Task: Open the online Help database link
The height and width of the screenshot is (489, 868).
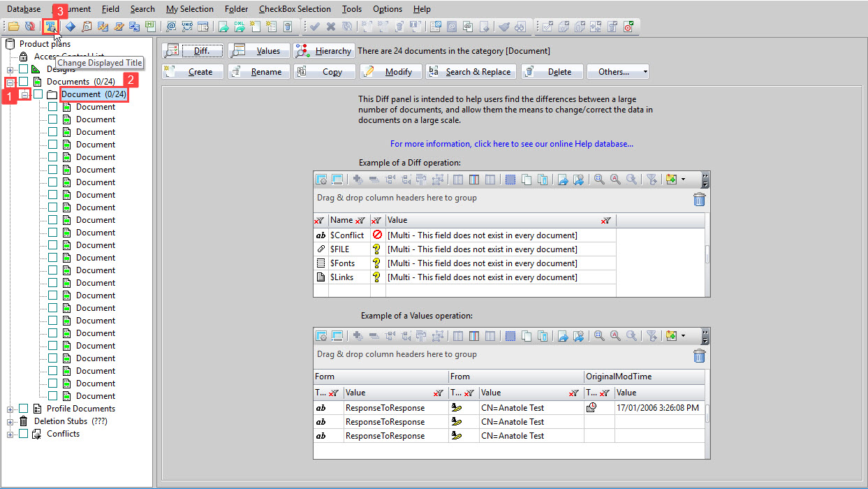Action: pyautogui.click(x=512, y=144)
